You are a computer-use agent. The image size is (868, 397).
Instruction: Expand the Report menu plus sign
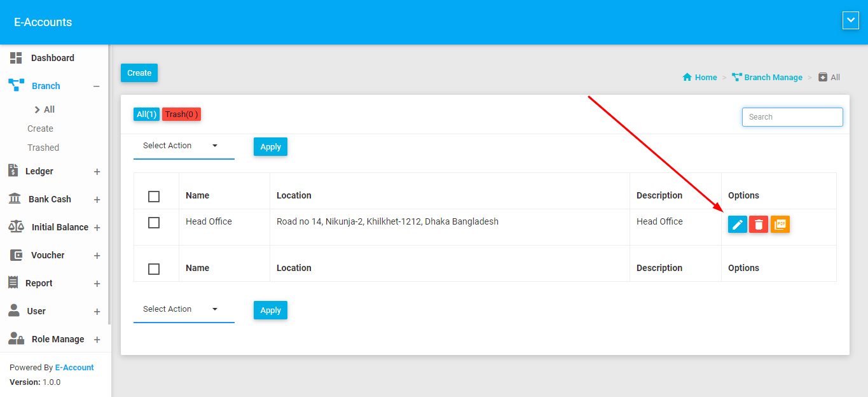click(97, 284)
